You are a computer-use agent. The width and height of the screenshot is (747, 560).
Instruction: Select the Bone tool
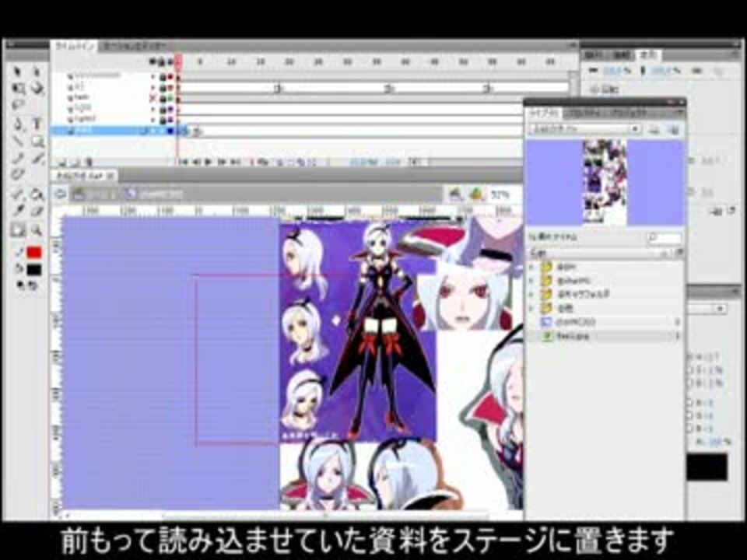[18, 194]
